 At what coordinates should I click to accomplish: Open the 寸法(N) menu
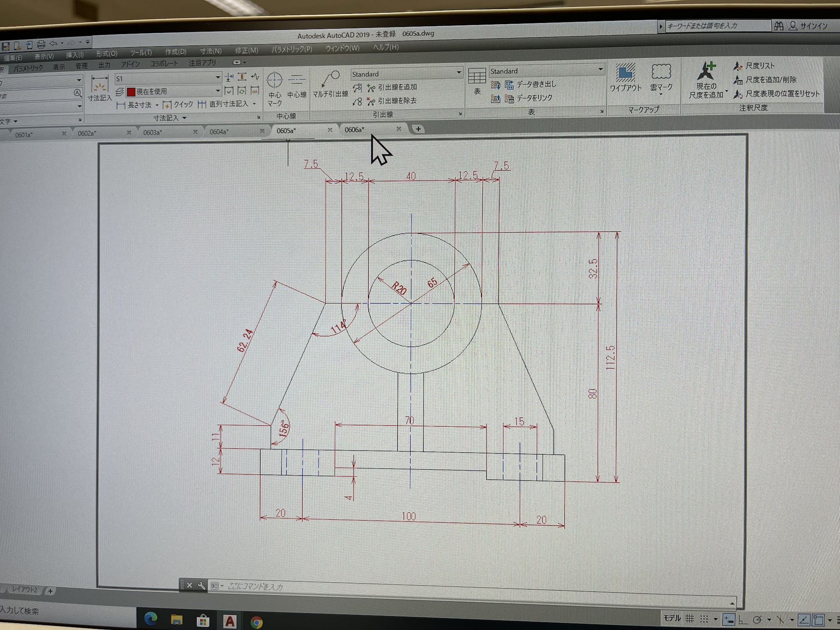tap(211, 51)
